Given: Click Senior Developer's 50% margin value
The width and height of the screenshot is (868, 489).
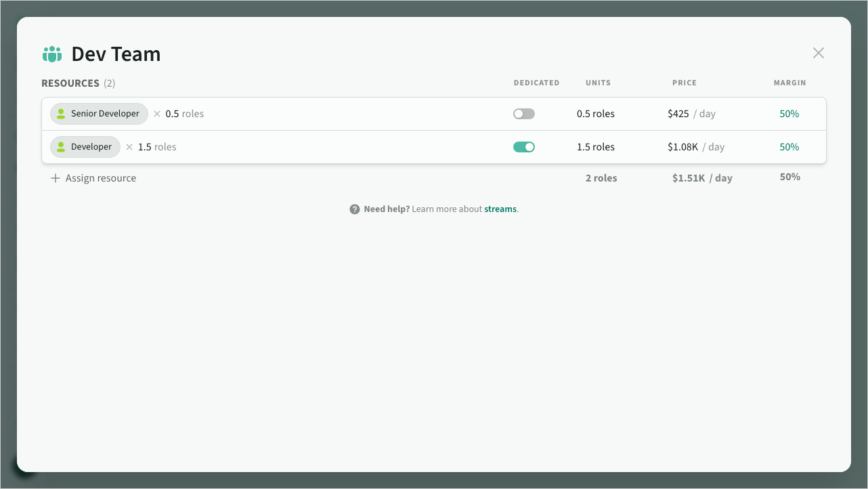Looking at the screenshot, I should click(789, 114).
